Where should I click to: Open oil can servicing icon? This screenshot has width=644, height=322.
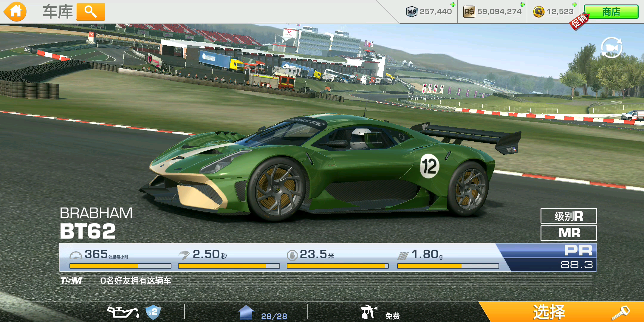coord(123,312)
